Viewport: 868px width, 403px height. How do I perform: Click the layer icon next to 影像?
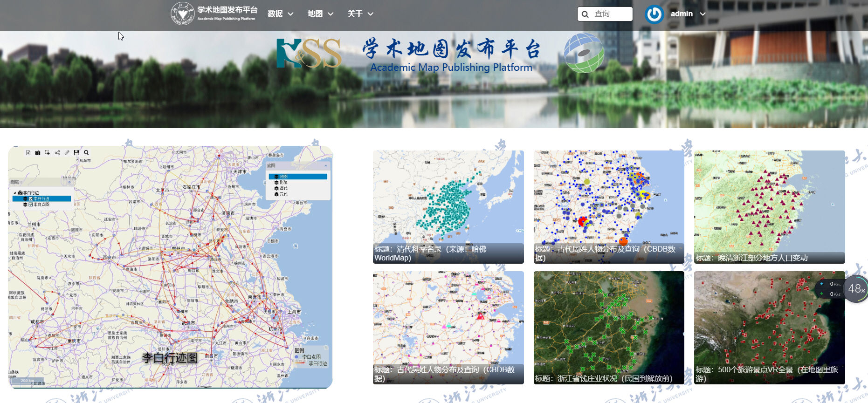276,183
